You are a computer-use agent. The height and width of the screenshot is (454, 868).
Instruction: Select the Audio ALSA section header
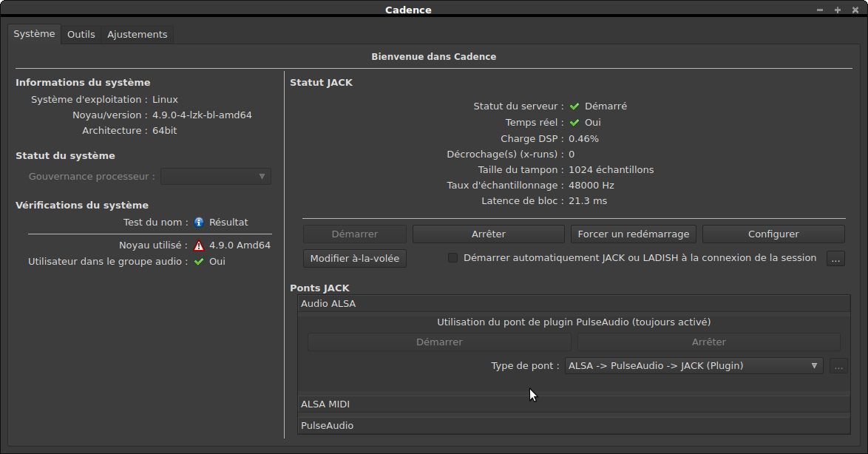point(574,303)
